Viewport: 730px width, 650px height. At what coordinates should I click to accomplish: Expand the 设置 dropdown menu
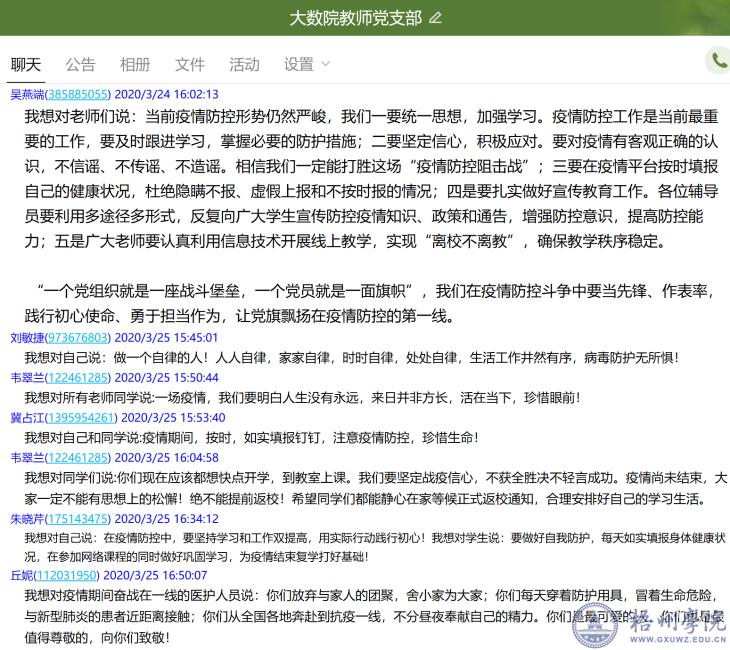(x=306, y=64)
